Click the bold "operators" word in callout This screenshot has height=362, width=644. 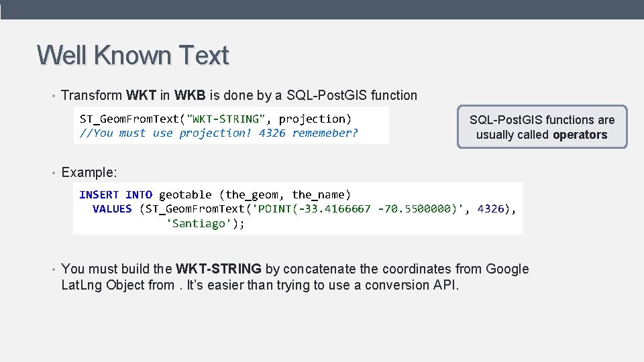click(x=580, y=135)
